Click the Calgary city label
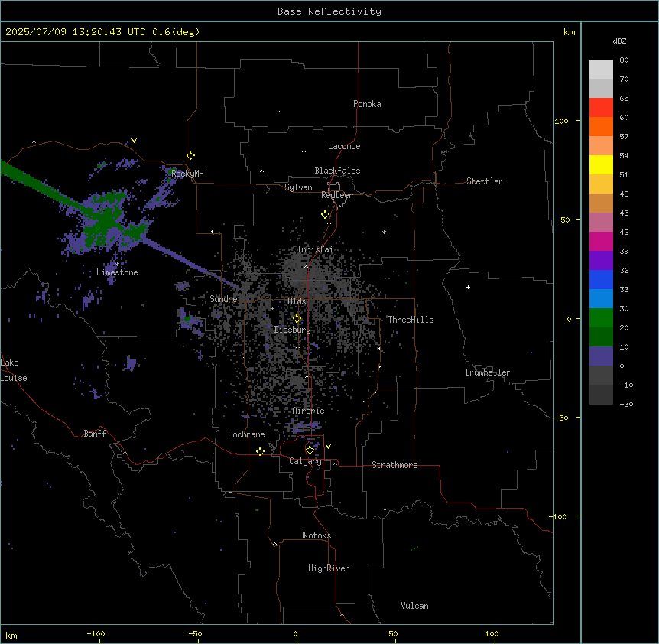This screenshot has width=659, height=644. pyautogui.click(x=305, y=461)
